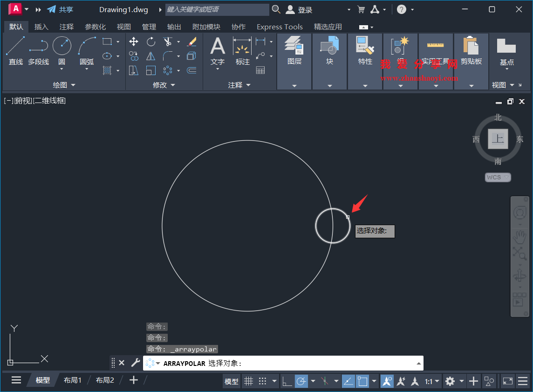Open the 文字 (Text) tool

(217, 49)
